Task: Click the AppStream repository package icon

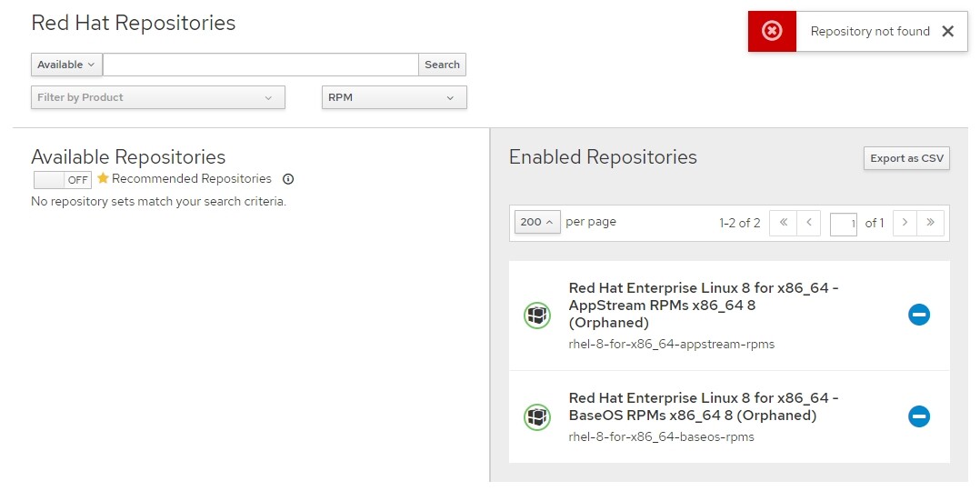Action: tap(537, 315)
